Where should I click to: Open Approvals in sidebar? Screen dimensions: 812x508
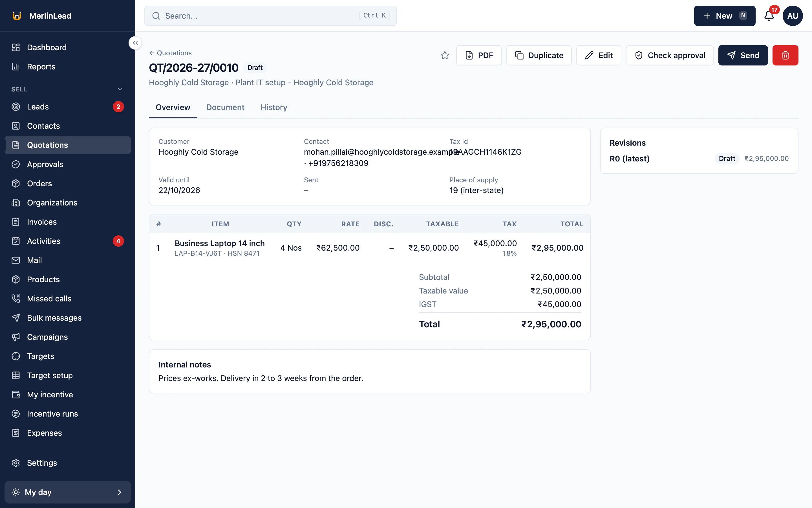[x=68, y=164]
